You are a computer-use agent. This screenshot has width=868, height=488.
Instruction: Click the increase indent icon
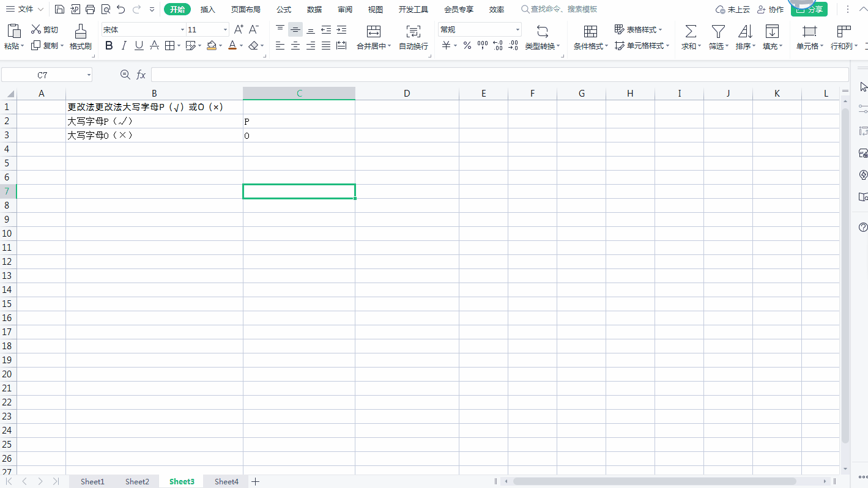coord(341,29)
